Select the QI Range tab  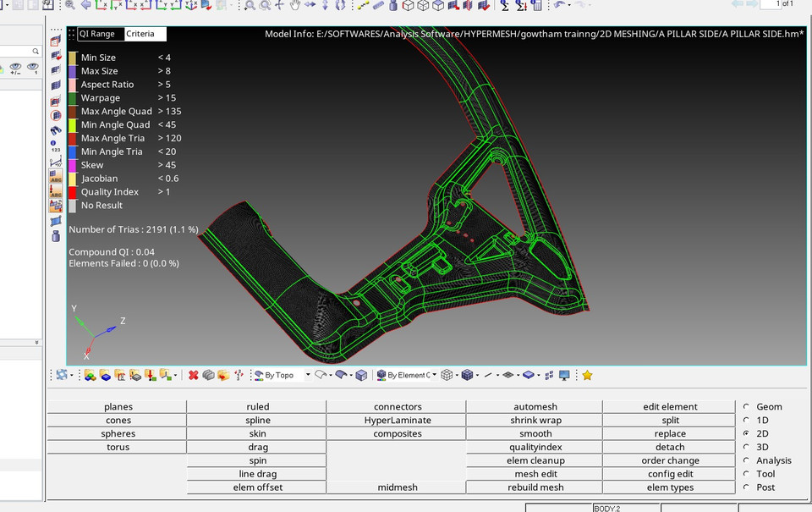coord(100,34)
